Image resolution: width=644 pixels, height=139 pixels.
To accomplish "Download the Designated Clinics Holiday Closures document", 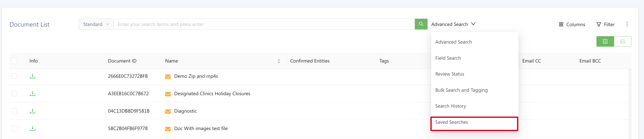I will (x=32, y=94).
